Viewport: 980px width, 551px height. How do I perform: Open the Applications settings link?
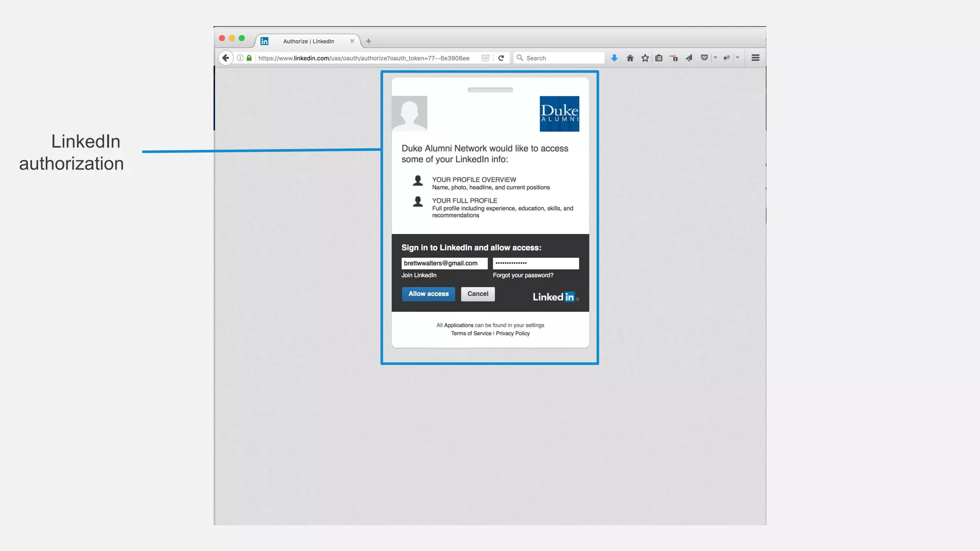458,325
